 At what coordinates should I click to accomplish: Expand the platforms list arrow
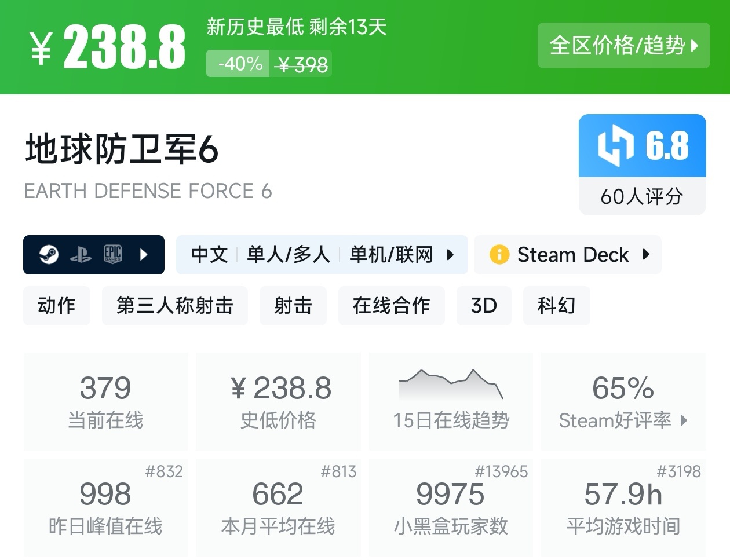pos(144,254)
